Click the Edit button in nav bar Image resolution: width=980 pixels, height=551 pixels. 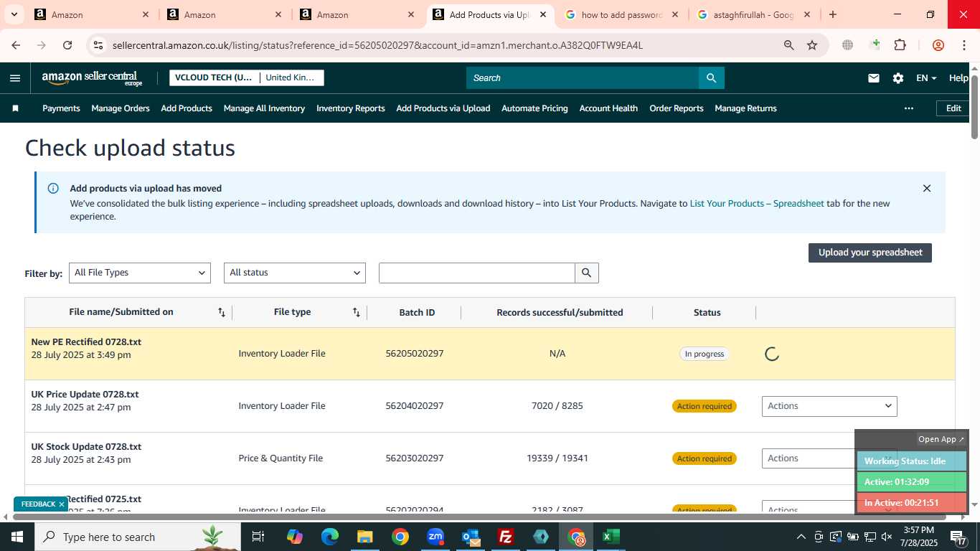tap(953, 108)
